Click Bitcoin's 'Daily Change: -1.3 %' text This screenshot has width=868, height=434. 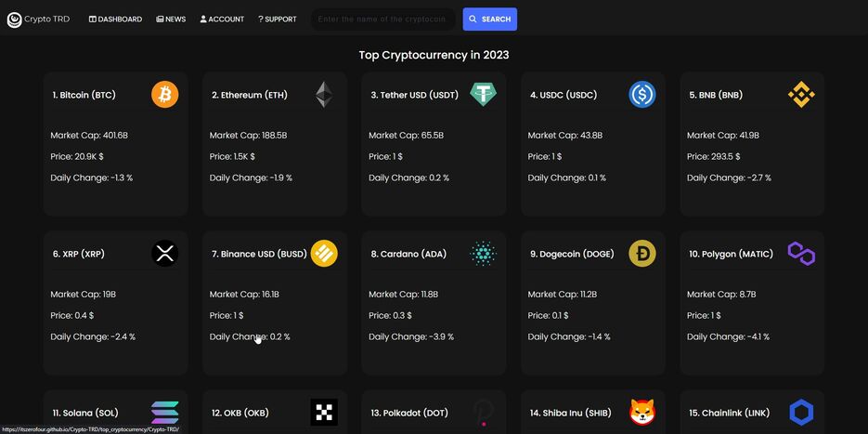(92, 178)
